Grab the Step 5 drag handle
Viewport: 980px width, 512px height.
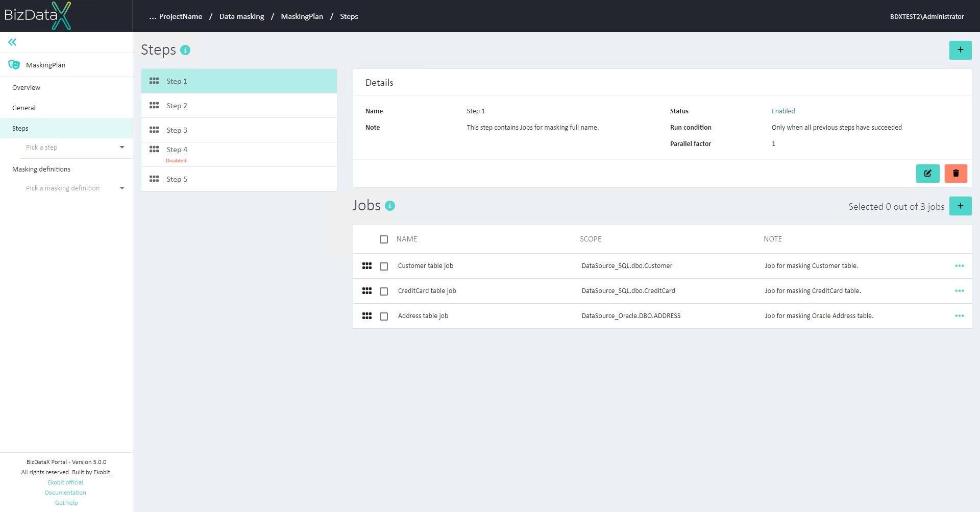pyautogui.click(x=154, y=179)
